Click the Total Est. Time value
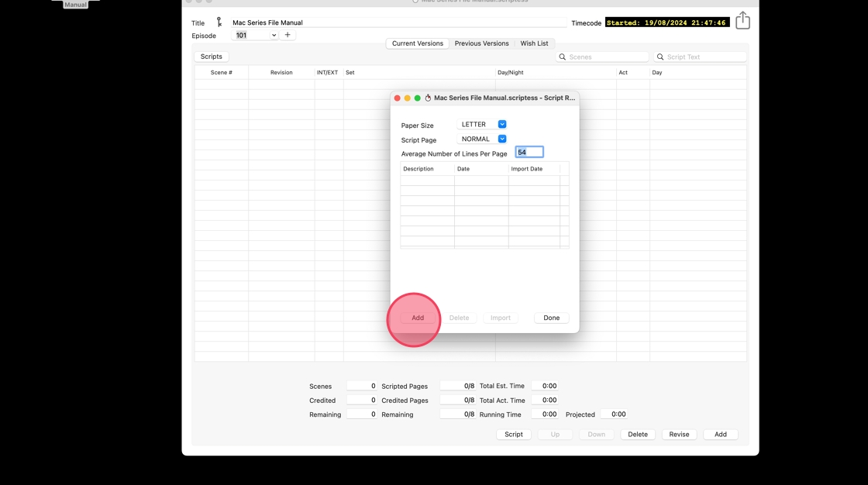The height and width of the screenshot is (485, 868). (x=546, y=386)
